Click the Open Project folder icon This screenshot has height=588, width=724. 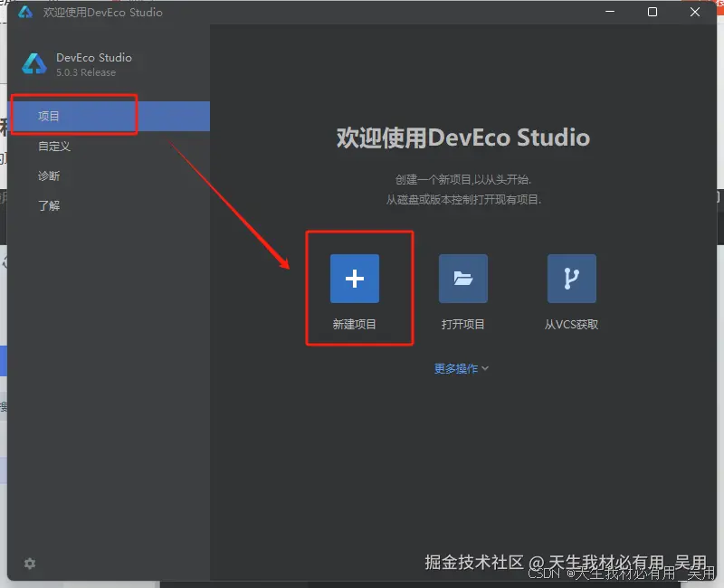(463, 279)
